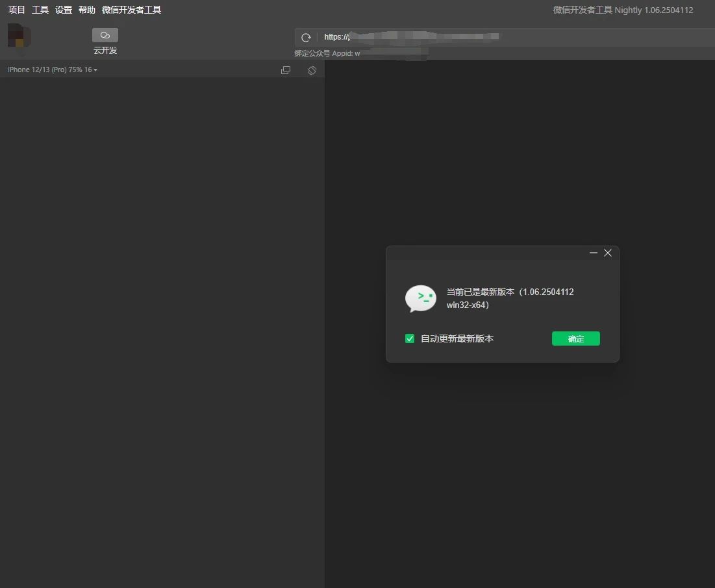715x588 pixels.
Task: Open the 帮助 menu
Action: click(x=86, y=10)
